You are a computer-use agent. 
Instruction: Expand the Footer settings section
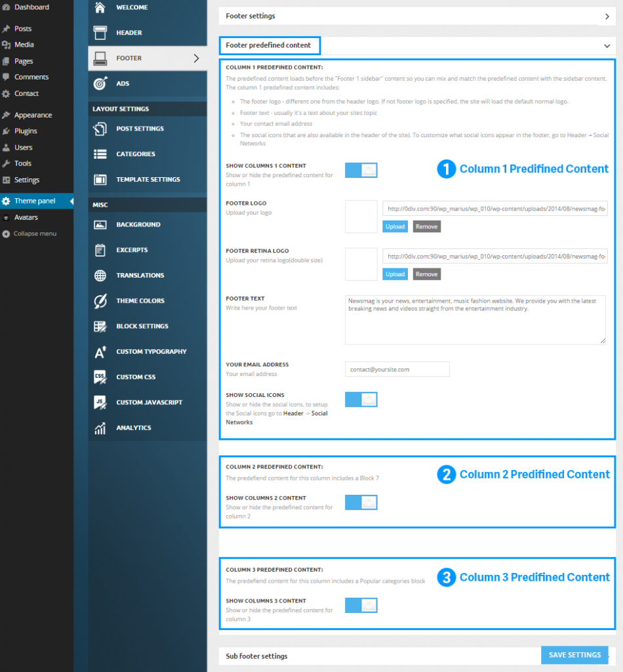click(x=605, y=16)
